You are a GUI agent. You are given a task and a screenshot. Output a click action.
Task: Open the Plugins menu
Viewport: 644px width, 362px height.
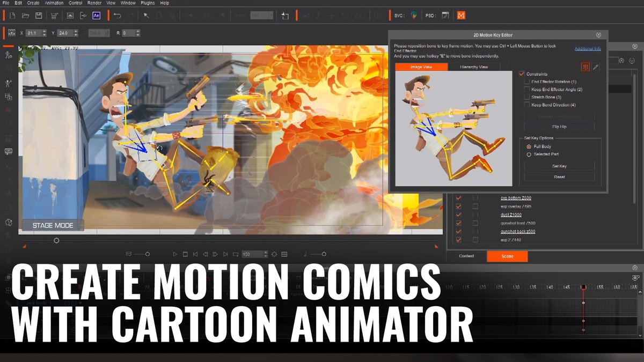coord(148,3)
